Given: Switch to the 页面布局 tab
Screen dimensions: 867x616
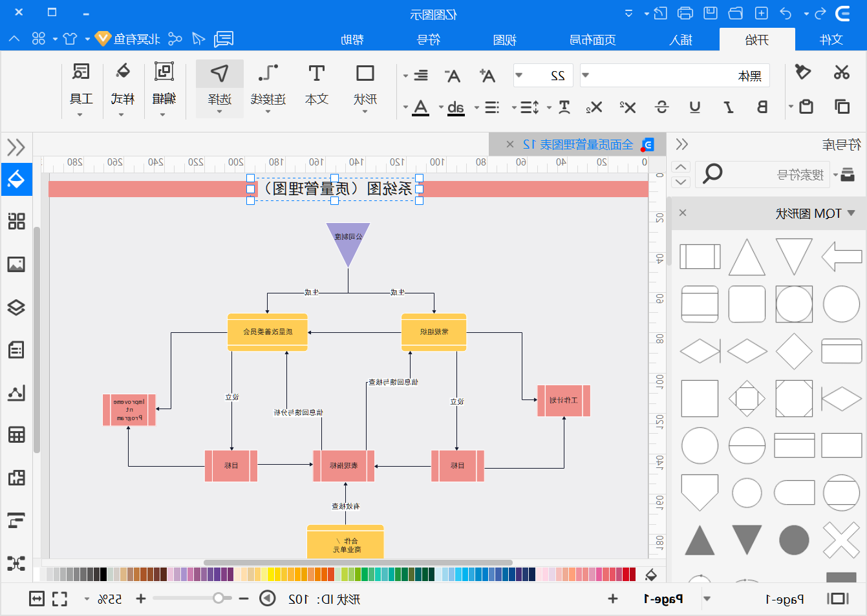Looking at the screenshot, I should click(x=592, y=39).
